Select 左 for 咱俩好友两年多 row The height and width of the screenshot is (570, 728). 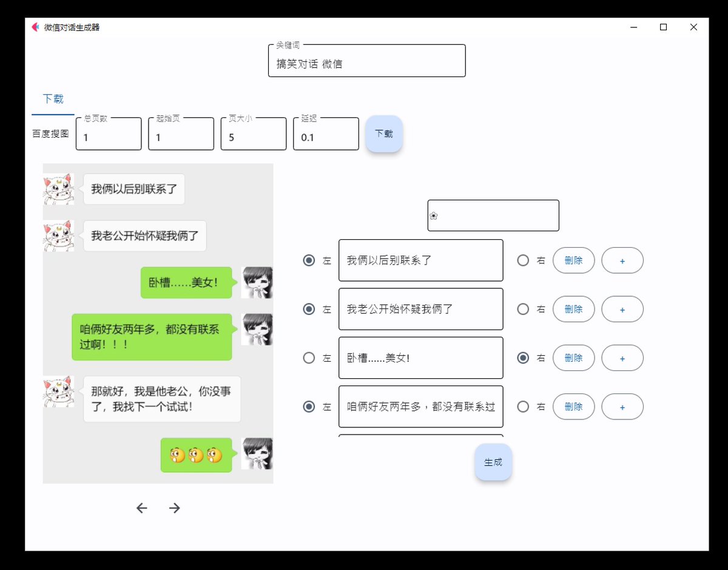click(x=309, y=407)
